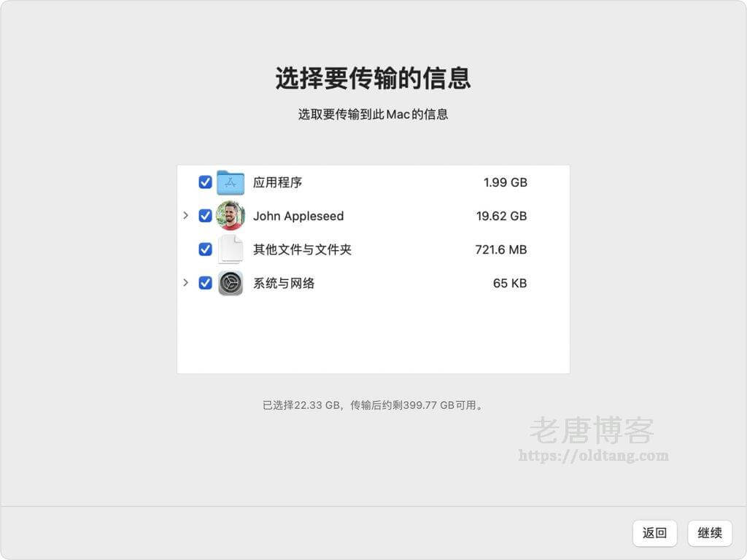Click the blank document icon for 其他文件与文件夹

tap(231, 249)
